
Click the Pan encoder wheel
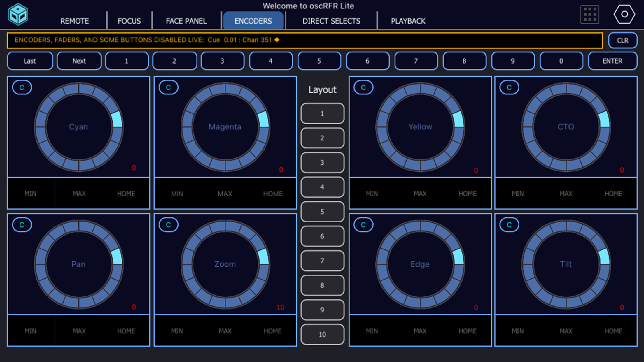pos(78,264)
